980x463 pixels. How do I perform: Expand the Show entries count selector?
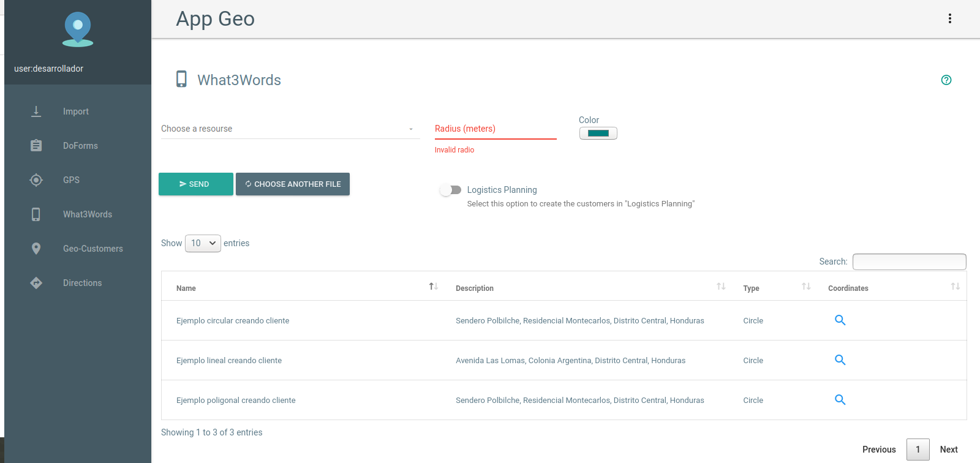click(x=203, y=243)
